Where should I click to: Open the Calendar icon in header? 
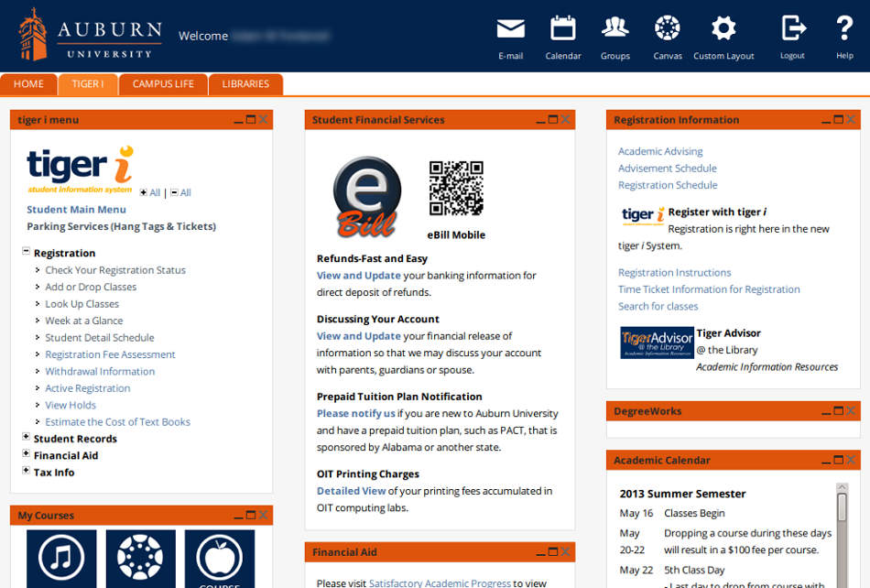pos(562,27)
